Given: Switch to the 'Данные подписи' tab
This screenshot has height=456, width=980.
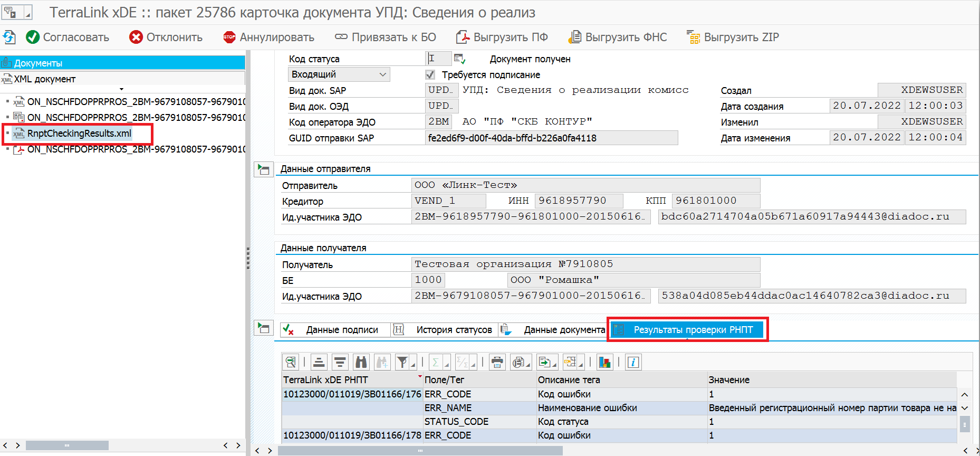Looking at the screenshot, I should [x=341, y=330].
